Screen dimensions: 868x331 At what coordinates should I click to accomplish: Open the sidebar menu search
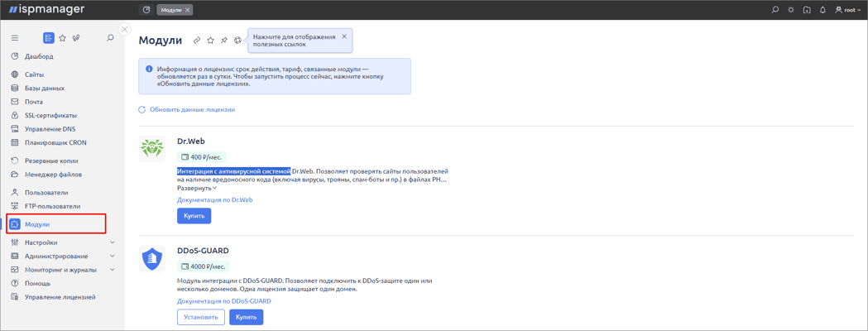[x=110, y=38]
